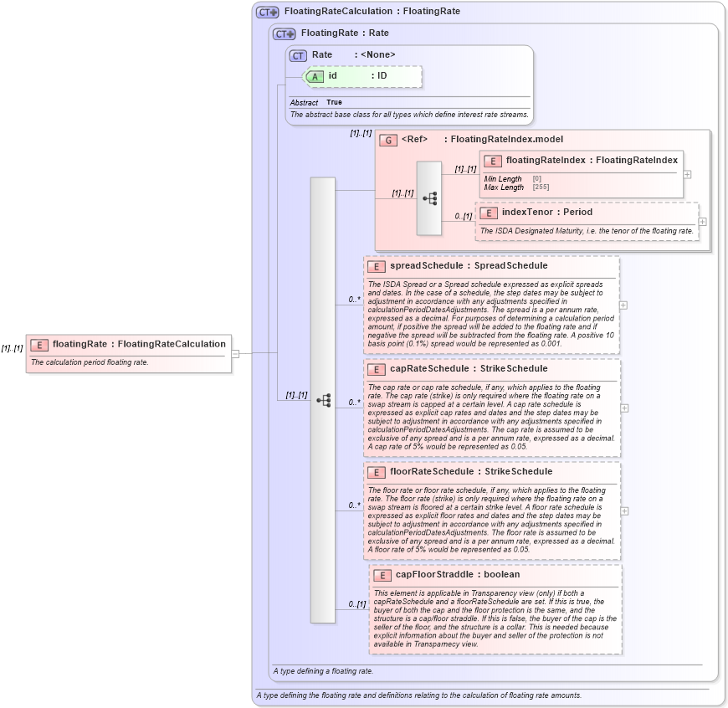Click the connector square right of floatingRate box
The width and height of the screenshot is (728, 708).
236,352
